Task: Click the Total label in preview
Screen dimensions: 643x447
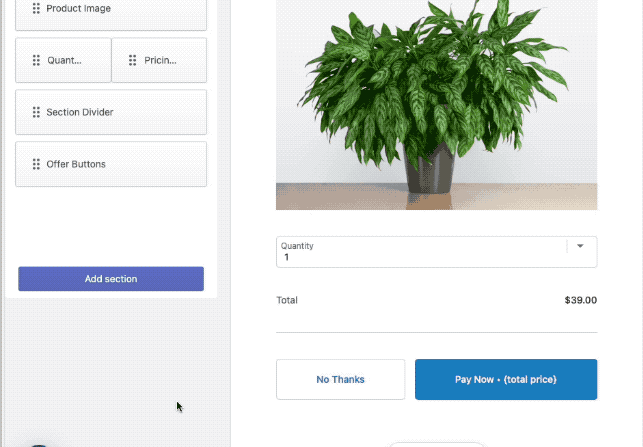Action: tap(287, 300)
